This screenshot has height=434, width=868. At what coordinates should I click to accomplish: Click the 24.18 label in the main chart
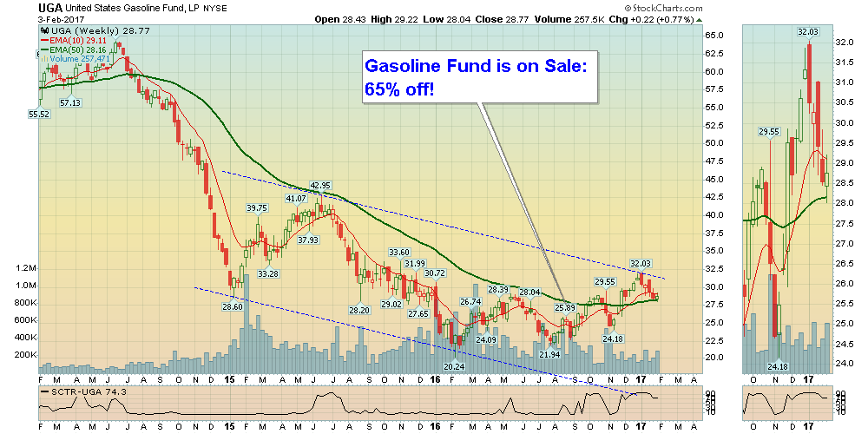(613, 339)
